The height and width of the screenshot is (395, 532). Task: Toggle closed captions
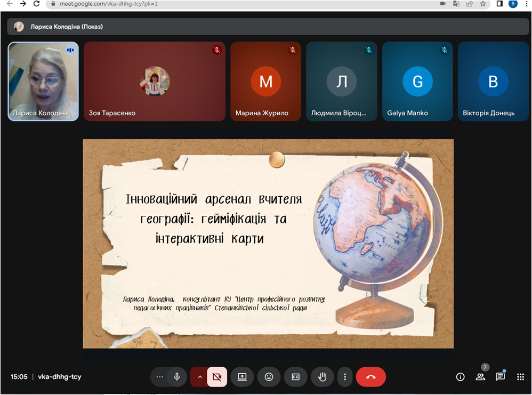pyautogui.click(x=295, y=377)
